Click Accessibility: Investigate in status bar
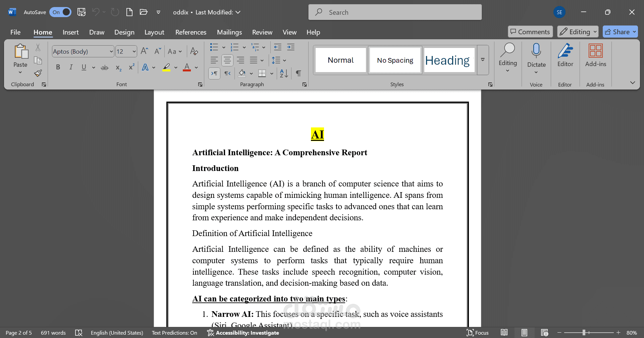This screenshot has height=338, width=644. point(243,333)
